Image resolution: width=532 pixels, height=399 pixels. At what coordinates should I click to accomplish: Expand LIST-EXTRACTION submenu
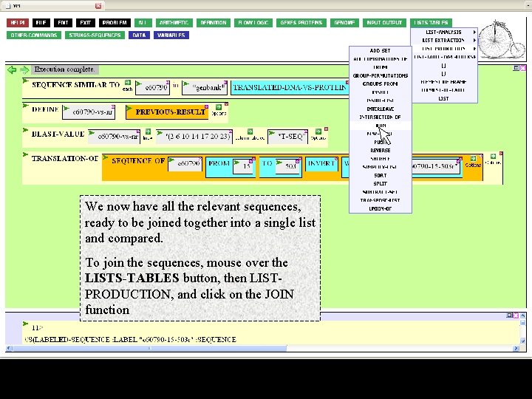click(x=444, y=41)
